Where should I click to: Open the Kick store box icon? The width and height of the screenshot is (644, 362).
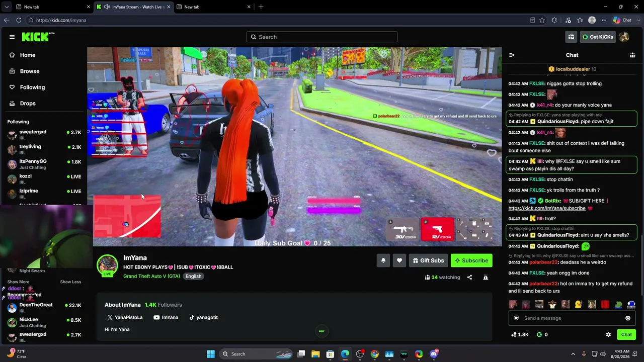(571, 37)
